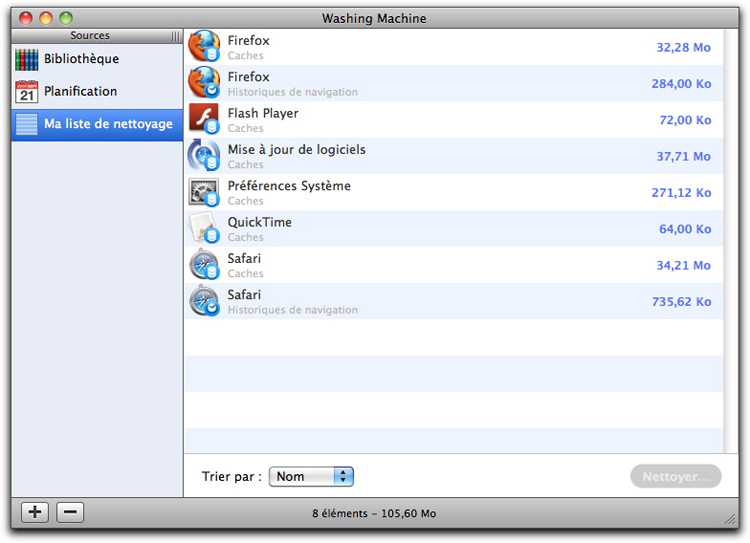This screenshot has height=543, width=750.
Task: Select the '271,12 Ko' size value
Action: (x=681, y=193)
